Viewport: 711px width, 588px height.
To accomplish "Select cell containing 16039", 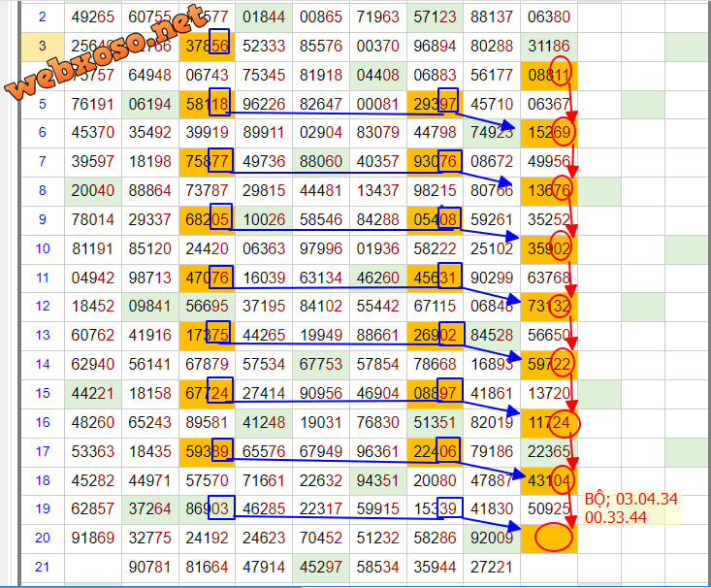I will 264,278.
